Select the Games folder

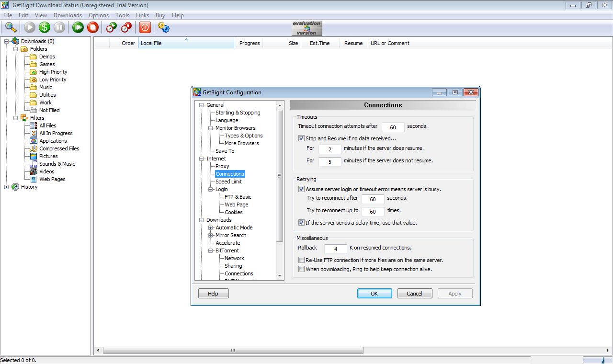pos(47,64)
